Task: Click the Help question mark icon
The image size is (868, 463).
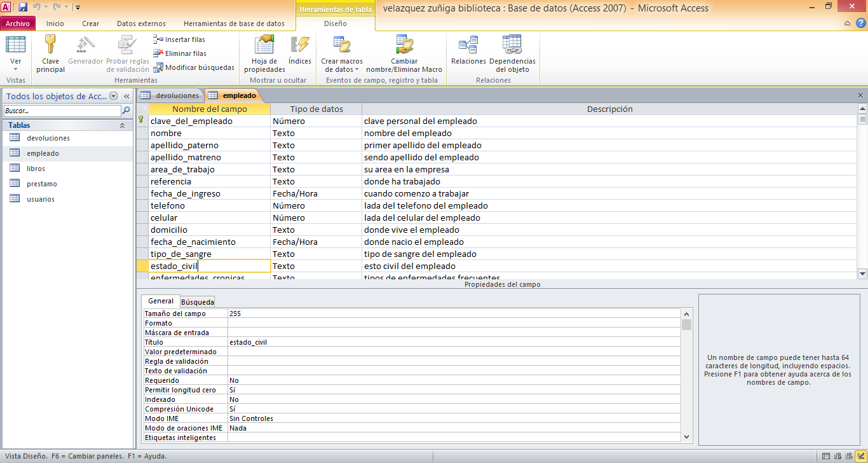Action: tap(860, 24)
